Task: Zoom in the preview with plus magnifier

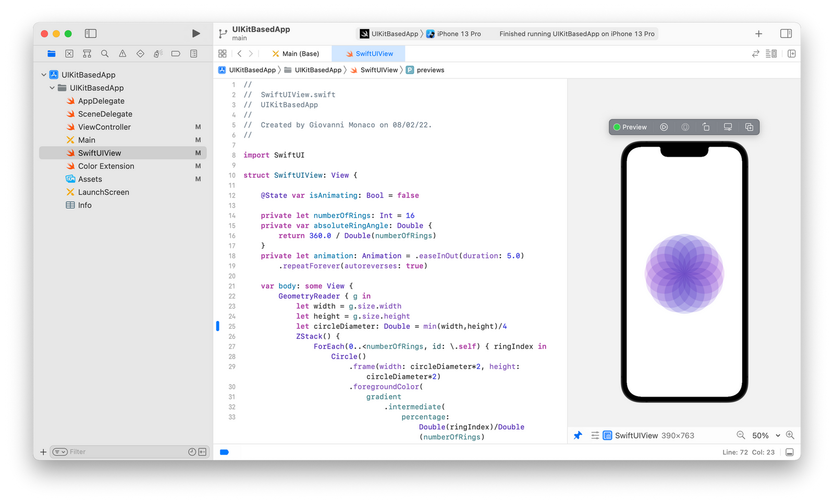Action: 790,435
